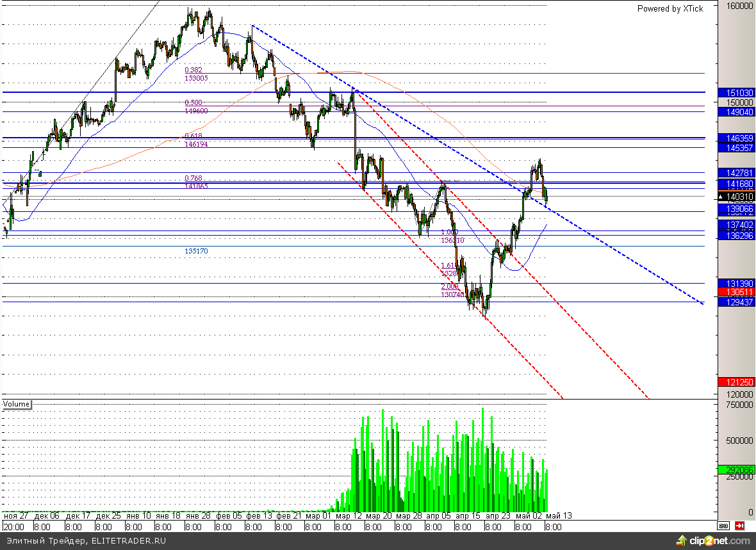Image resolution: width=756 pixels, height=550 pixels.
Task: Click the янв 28 date on time axis
Action: [x=197, y=515]
